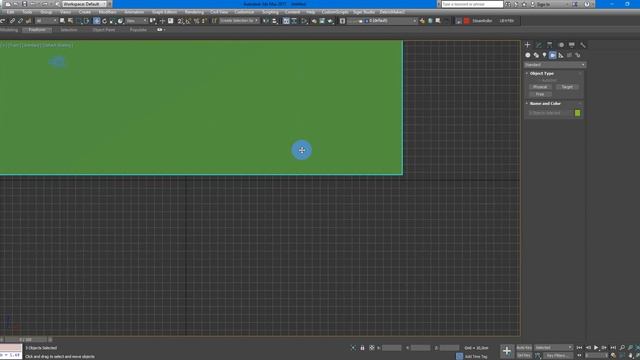640x360 pixels.
Task: Open the Modifiers menu
Action: [107, 12]
